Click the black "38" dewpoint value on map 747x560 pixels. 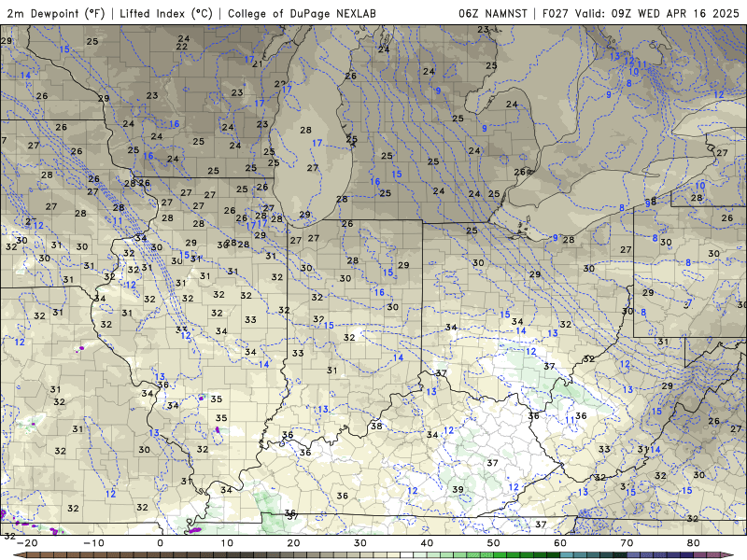(x=377, y=426)
